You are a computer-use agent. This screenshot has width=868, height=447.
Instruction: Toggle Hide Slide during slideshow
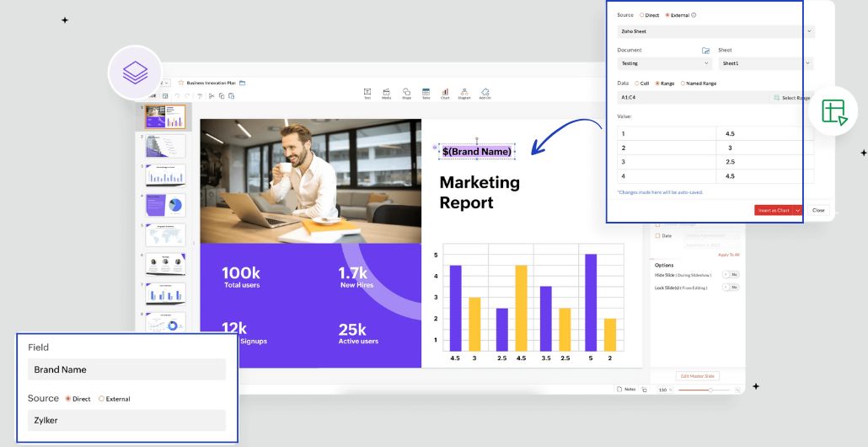731,275
